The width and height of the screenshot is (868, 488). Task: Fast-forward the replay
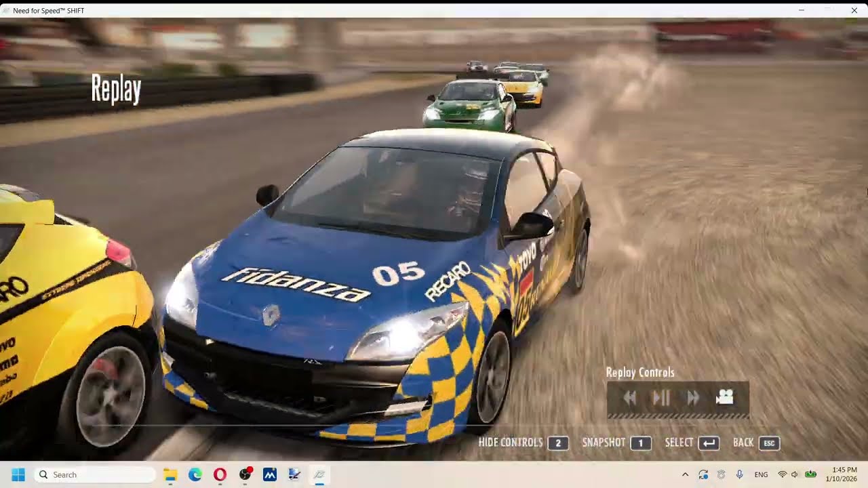point(693,398)
